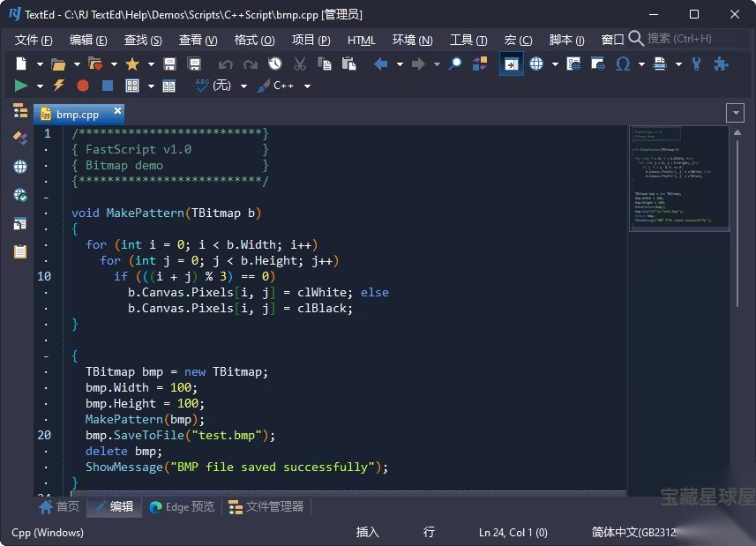Screen dimensions: 756x546
Task: Click the copy pages icon
Action: coord(325,64)
